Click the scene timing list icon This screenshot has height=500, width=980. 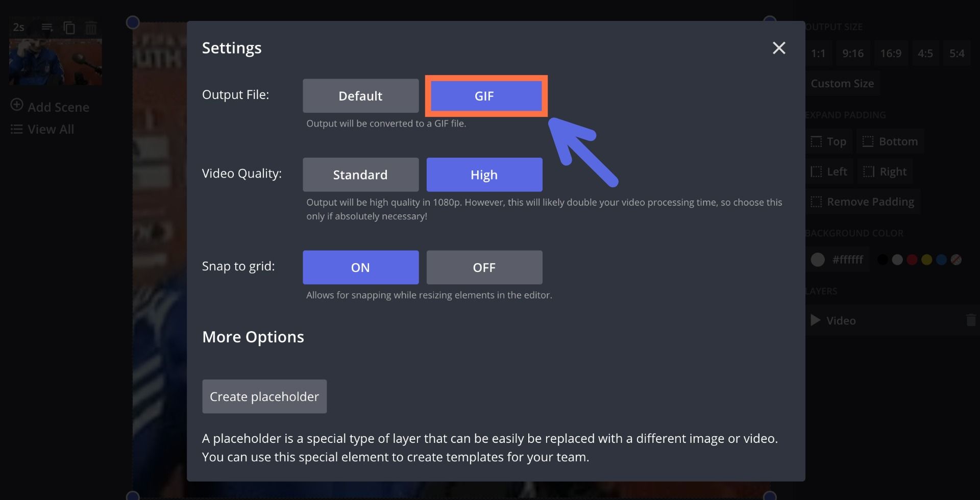tap(47, 28)
